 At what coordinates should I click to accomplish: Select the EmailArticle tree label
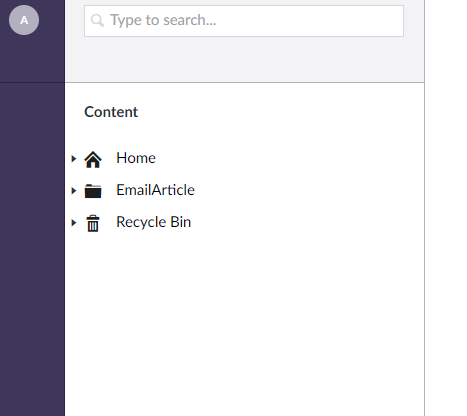[155, 190]
